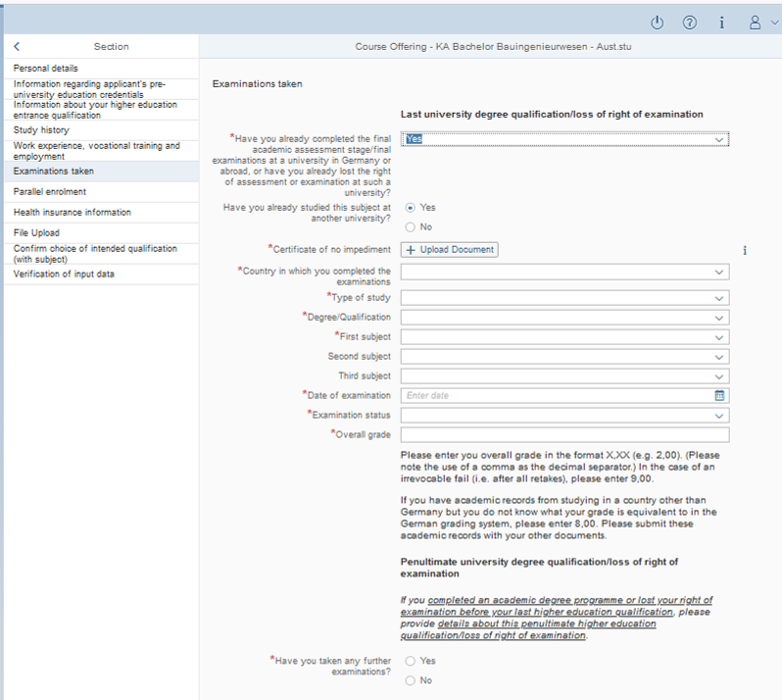Click the Upload Document button
The height and width of the screenshot is (700, 782).
click(451, 250)
